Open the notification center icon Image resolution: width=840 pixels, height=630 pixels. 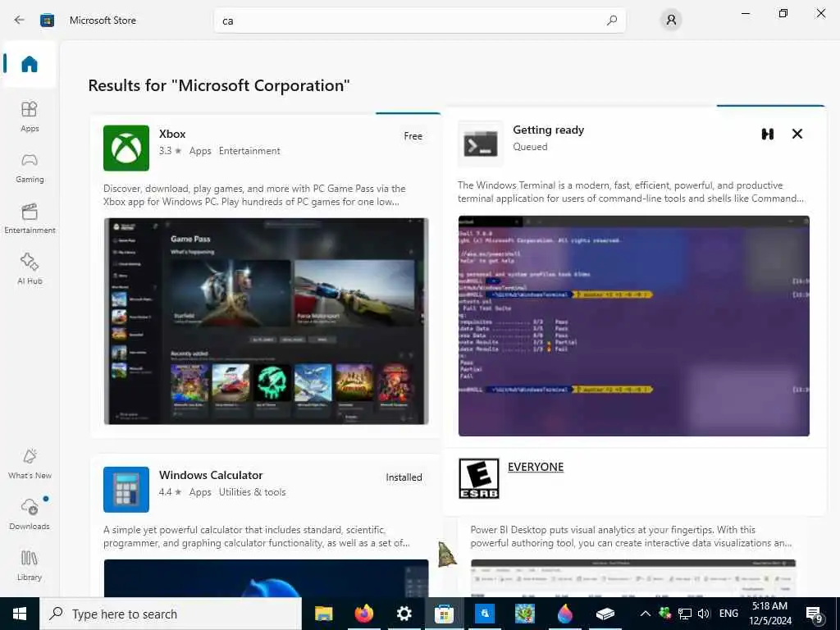coord(815,614)
